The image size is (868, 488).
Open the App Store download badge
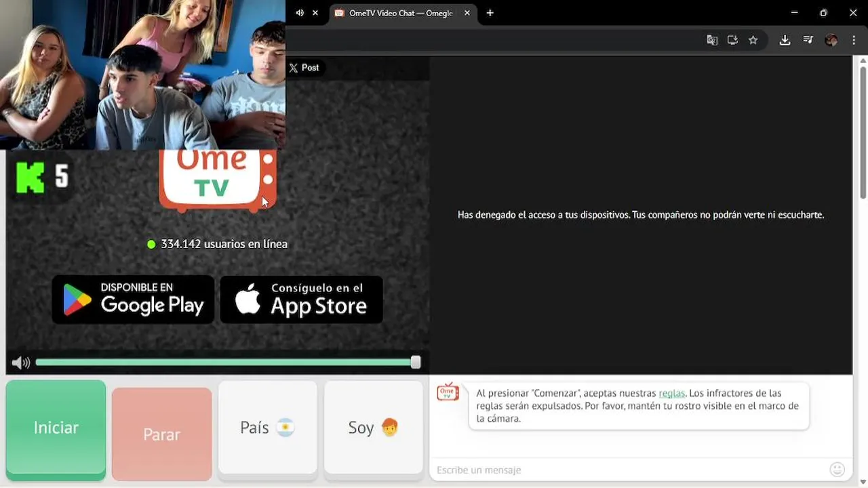point(301,299)
